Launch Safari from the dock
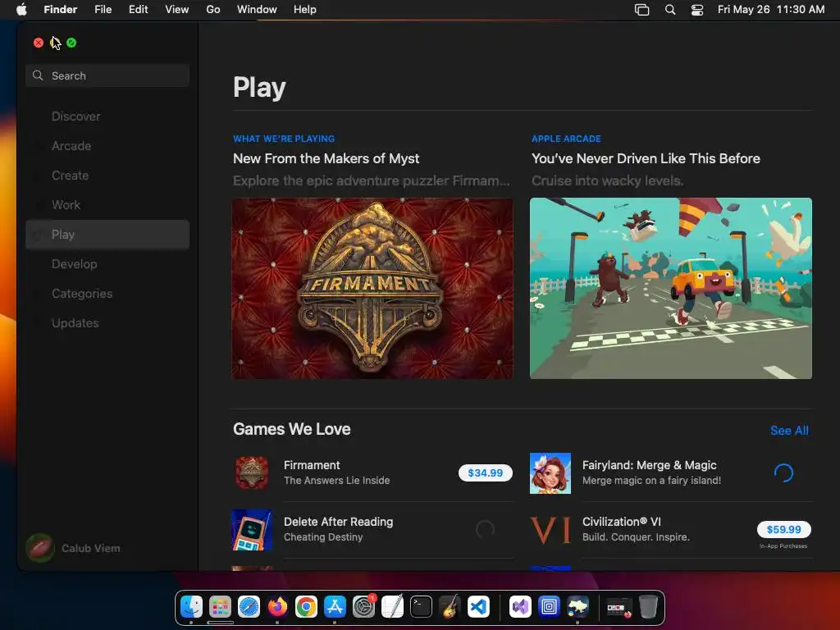The height and width of the screenshot is (630, 840). pos(249,607)
